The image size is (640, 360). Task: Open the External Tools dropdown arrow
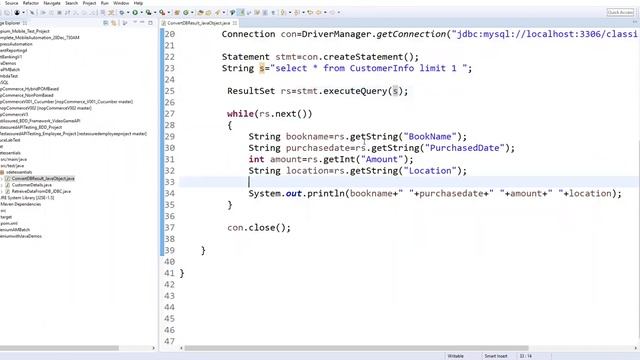169,12
